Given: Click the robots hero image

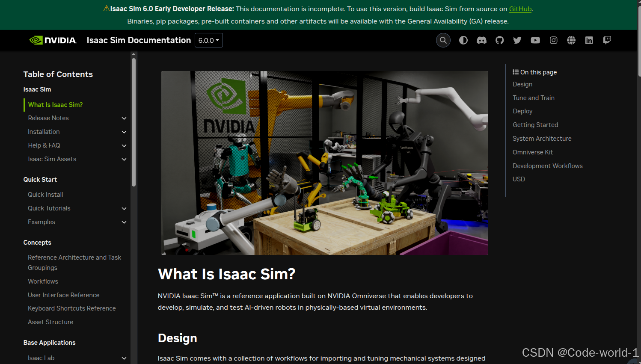Looking at the screenshot, I should click(325, 163).
